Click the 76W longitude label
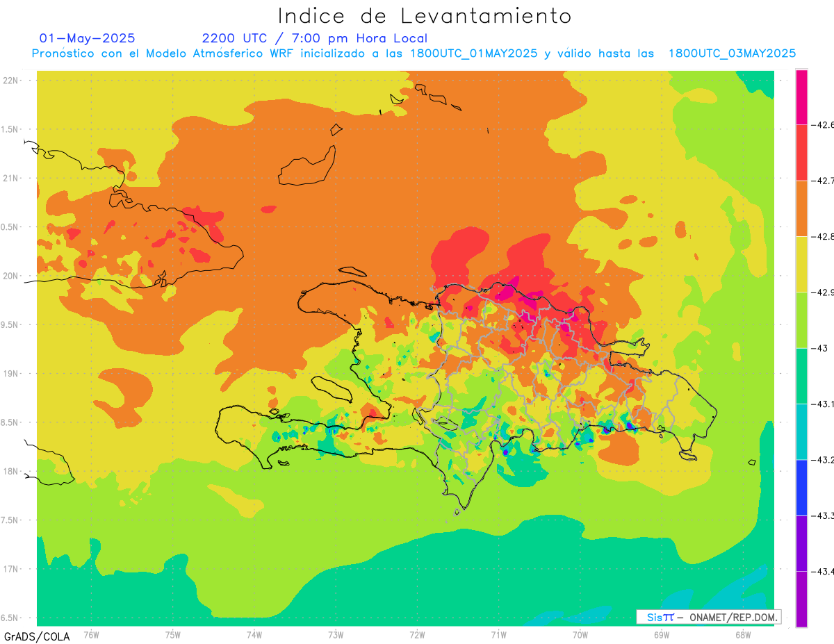This screenshot has height=644, width=834. [x=91, y=634]
